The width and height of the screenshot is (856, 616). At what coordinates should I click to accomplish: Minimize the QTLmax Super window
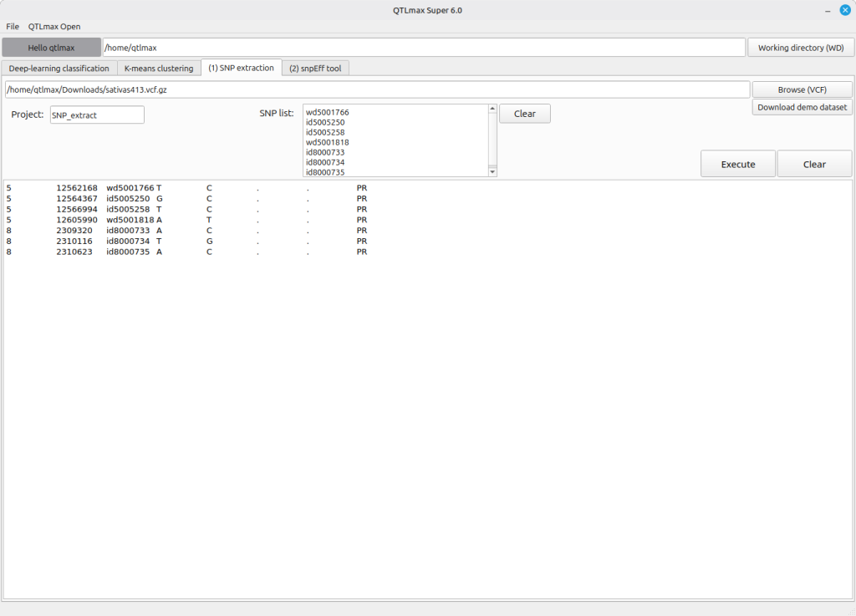pyautogui.click(x=828, y=10)
